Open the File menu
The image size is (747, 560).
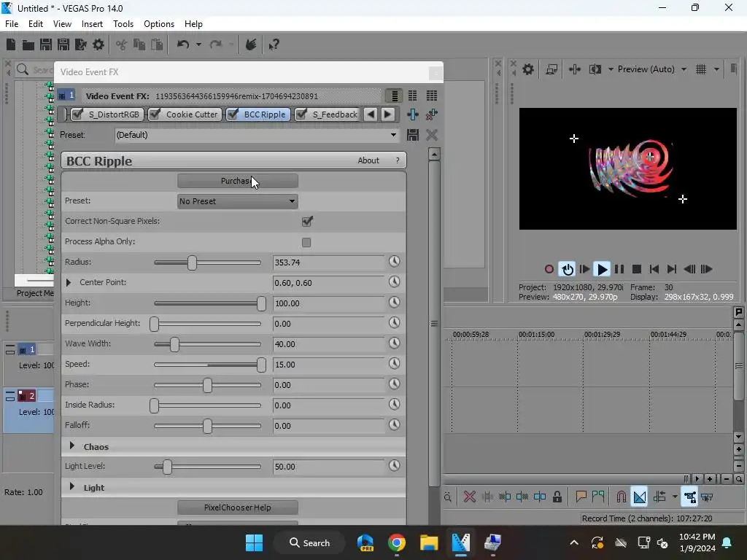click(12, 24)
